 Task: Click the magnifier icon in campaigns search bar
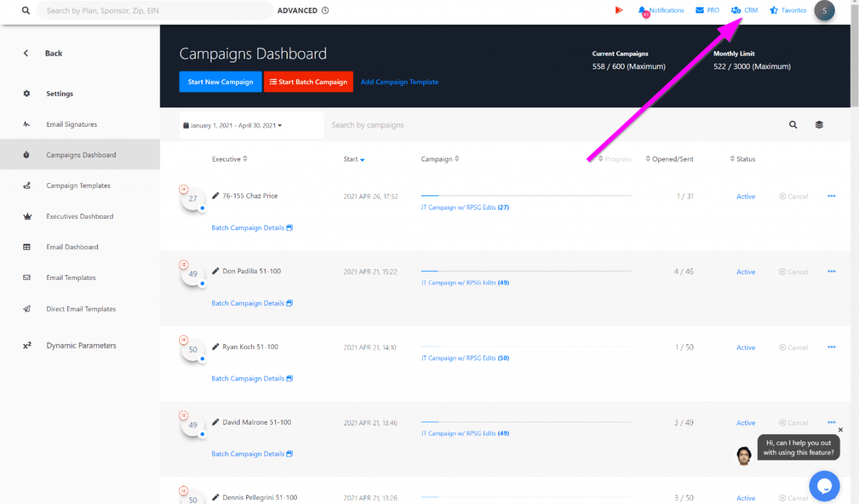coord(793,125)
